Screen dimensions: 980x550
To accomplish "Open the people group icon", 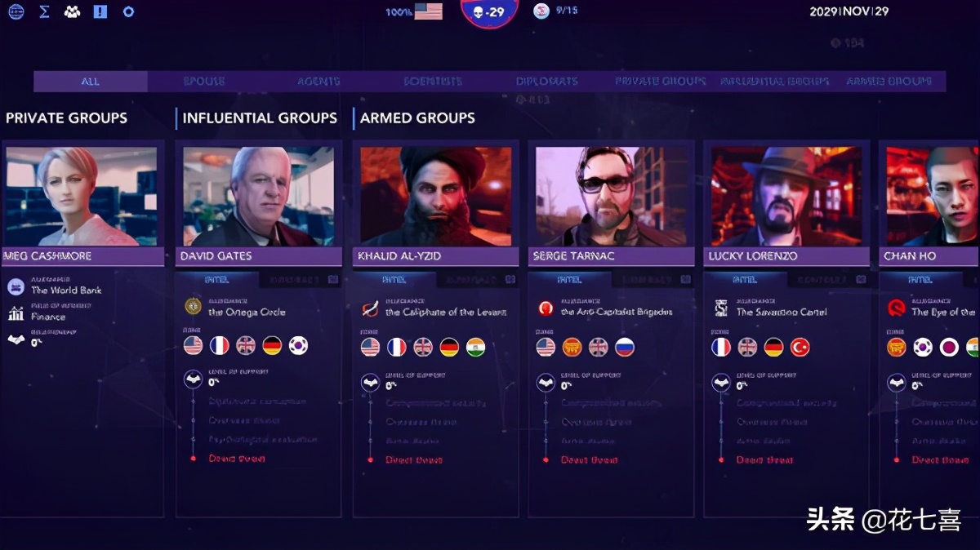I will [72, 12].
